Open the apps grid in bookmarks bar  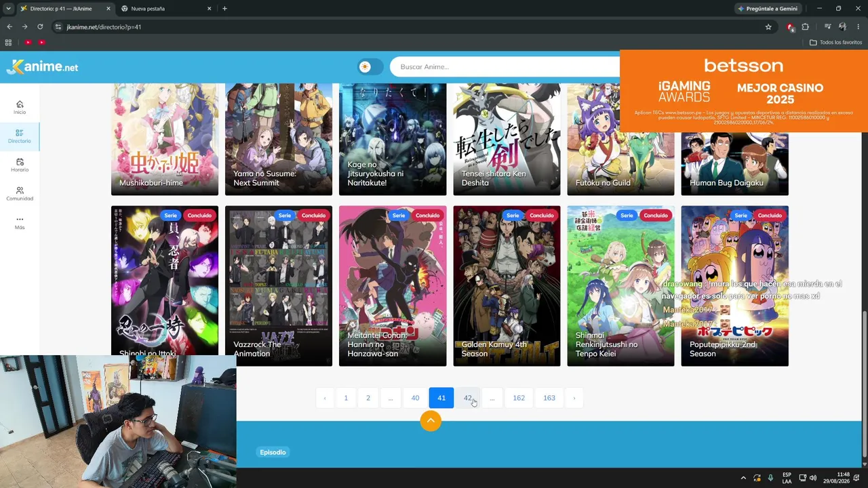(8, 42)
